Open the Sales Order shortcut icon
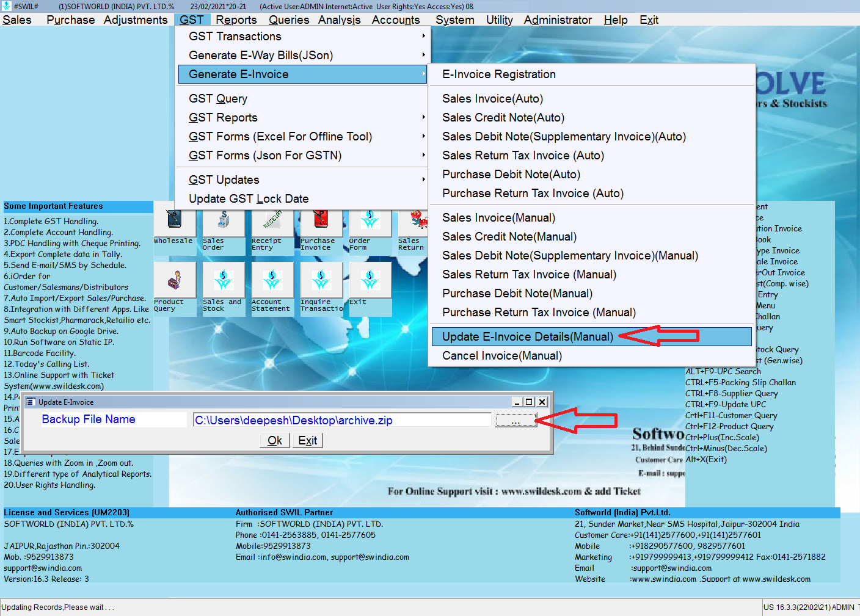Screen dimensions: 860x616 point(224,224)
